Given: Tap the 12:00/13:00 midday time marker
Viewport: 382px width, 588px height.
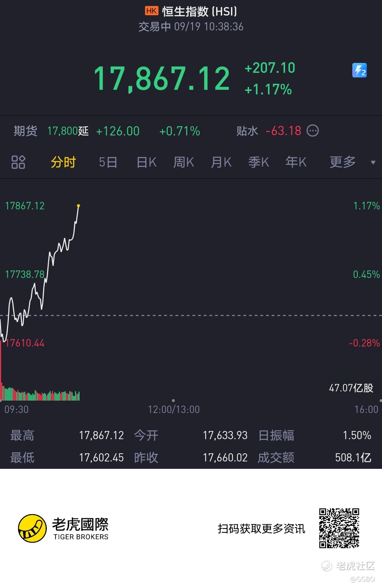Looking at the screenshot, I should 174,409.
